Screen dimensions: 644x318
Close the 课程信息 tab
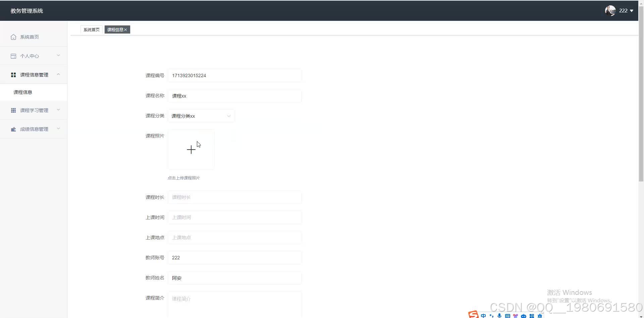tap(125, 30)
